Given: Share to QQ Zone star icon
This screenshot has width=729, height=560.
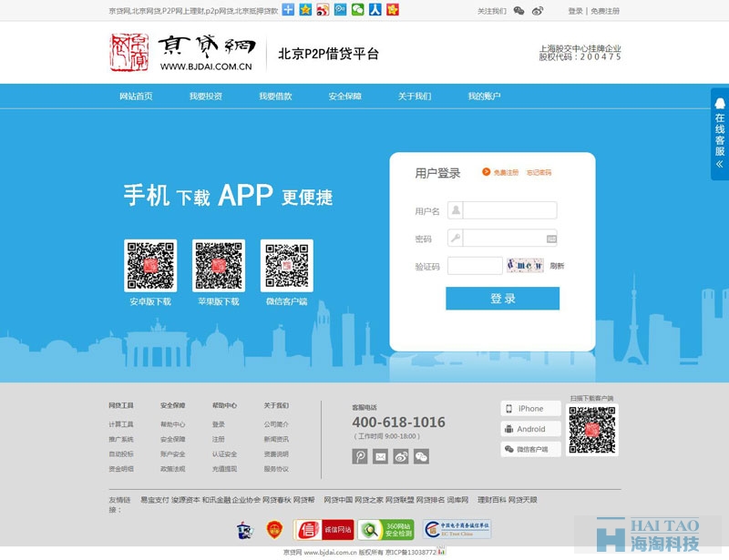Looking at the screenshot, I should 305,10.
